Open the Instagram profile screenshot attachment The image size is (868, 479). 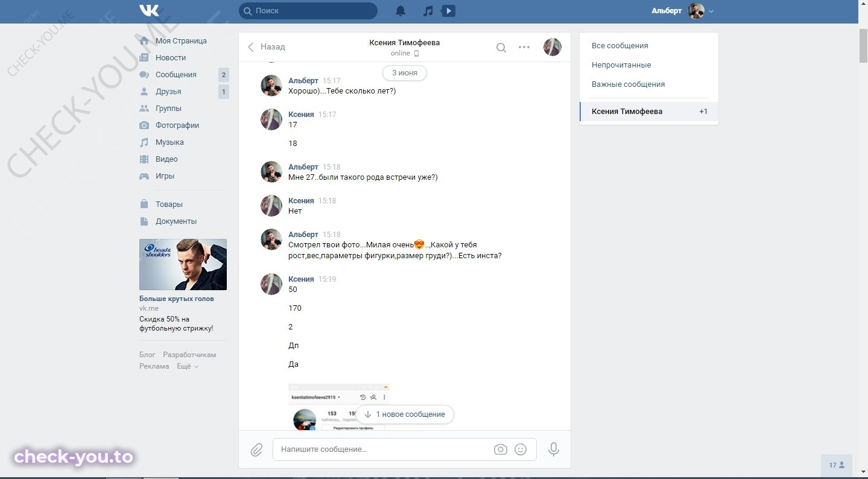(x=339, y=407)
